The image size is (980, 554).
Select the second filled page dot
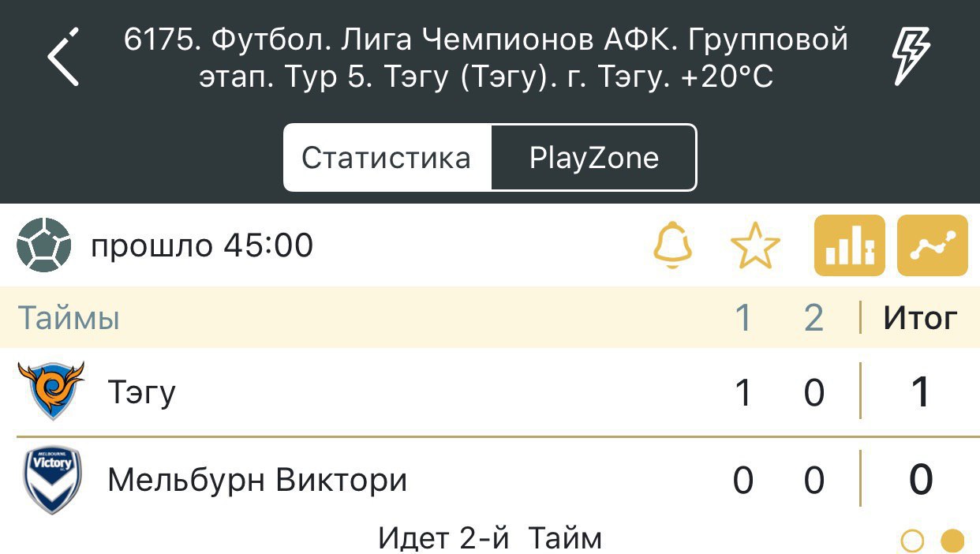pos(952,541)
